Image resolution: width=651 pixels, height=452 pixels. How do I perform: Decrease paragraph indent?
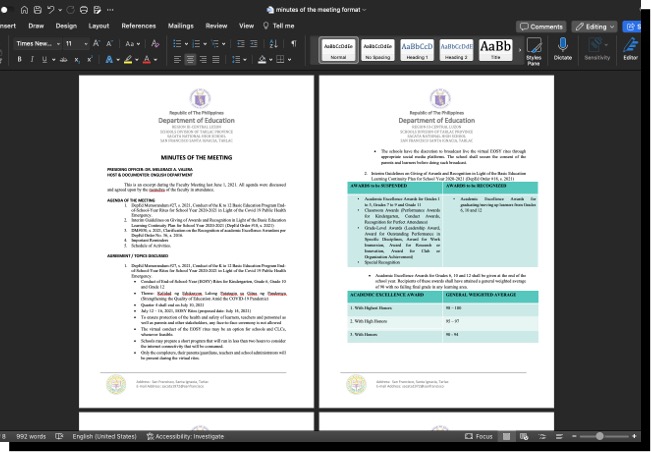click(x=240, y=44)
